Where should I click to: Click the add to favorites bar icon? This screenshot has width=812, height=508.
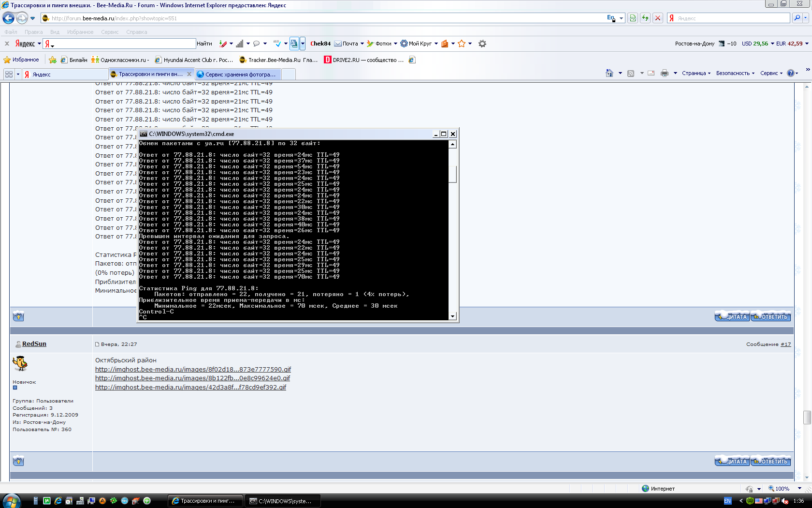(53, 60)
